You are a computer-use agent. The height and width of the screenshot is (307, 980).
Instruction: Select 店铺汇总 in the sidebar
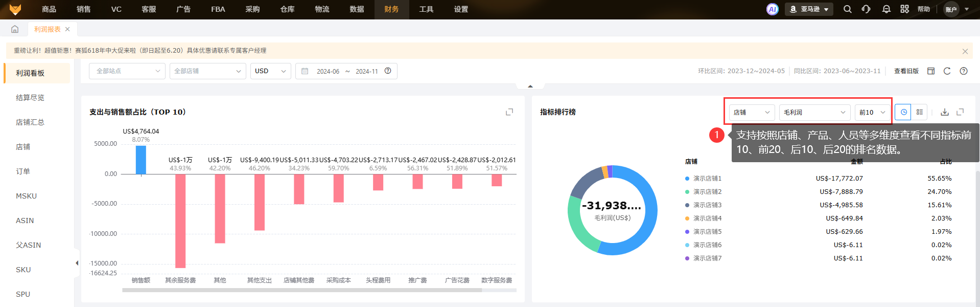coord(30,122)
